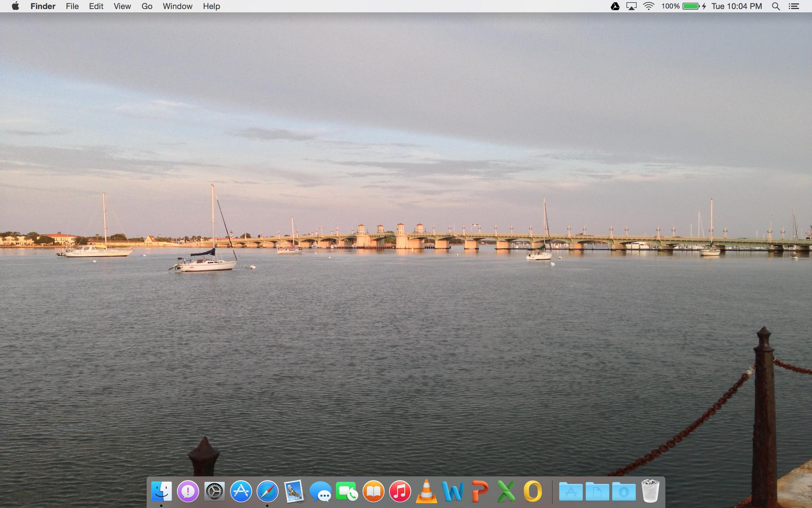The width and height of the screenshot is (812, 508).
Task: Open the Applications folder stack in Dock
Action: [x=571, y=492]
